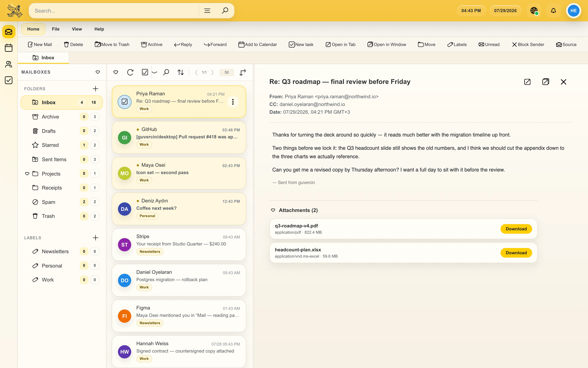The height and width of the screenshot is (368, 588).
Task: Click the Mail sidebar icon
Action: coord(9,32)
